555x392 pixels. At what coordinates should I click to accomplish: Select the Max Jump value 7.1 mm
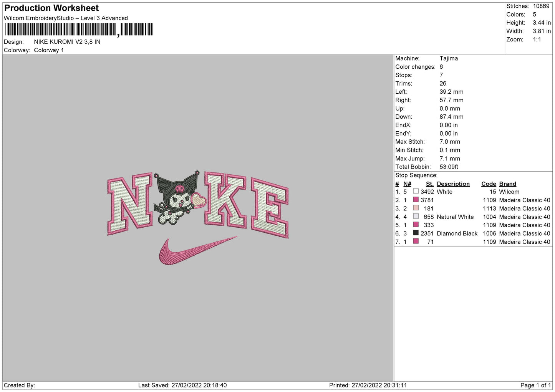coord(450,159)
